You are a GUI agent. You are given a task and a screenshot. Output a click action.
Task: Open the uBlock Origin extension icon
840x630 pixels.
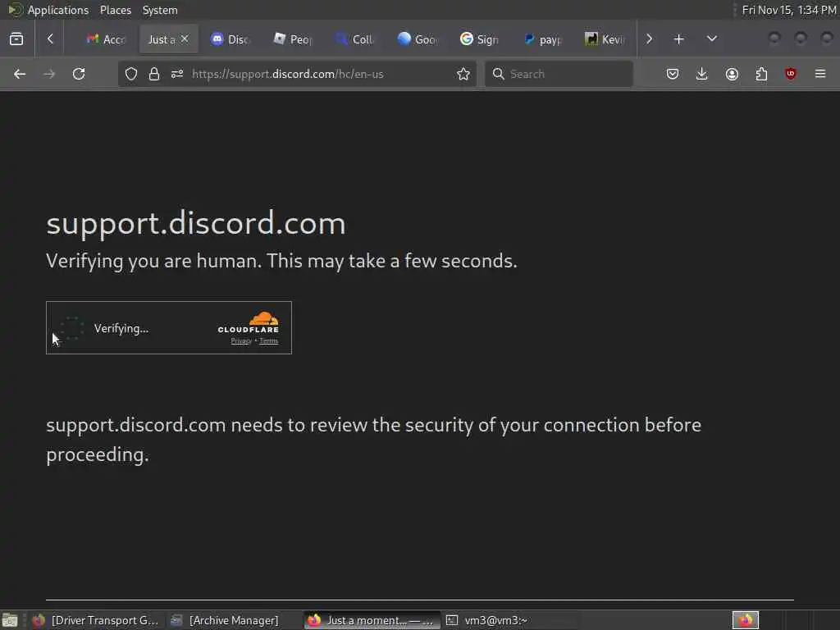pos(791,74)
